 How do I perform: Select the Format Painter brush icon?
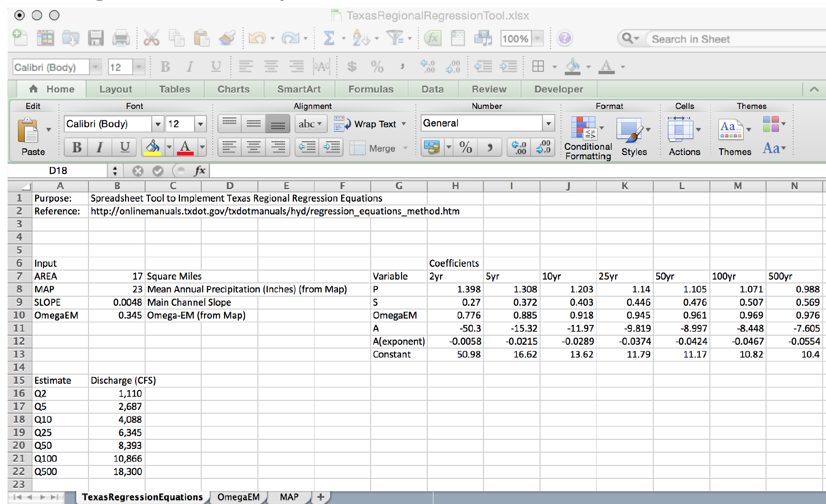[227, 38]
